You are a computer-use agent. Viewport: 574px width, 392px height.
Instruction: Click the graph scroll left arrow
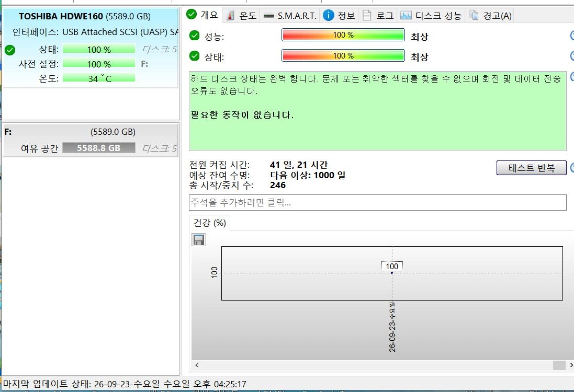pyautogui.click(x=197, y=365)
